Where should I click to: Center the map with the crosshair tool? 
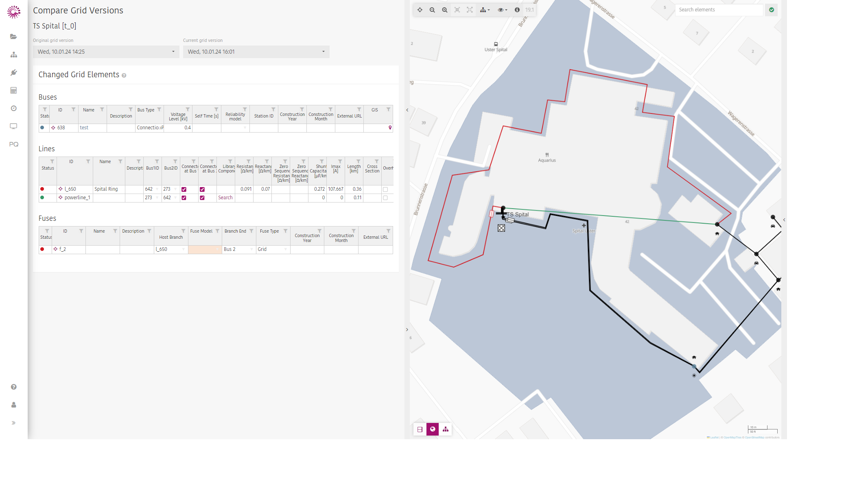point(420,10)
